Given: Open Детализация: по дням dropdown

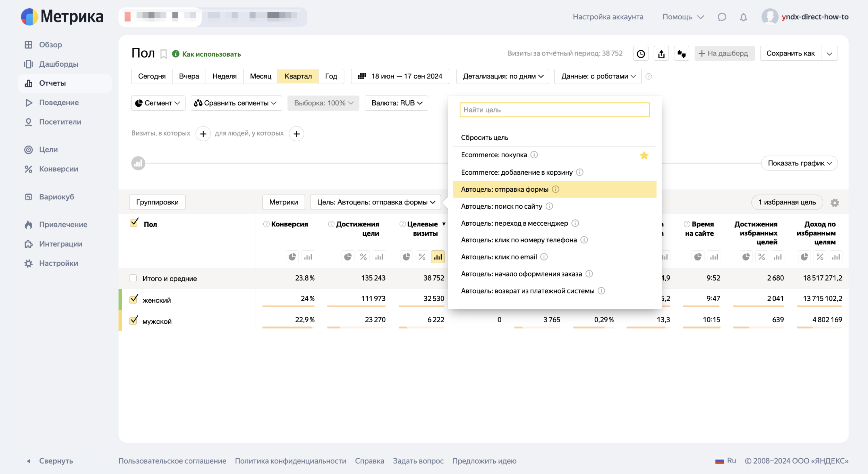Looking at the screenshot, I should pyautogui.click(x=503, y=76).
